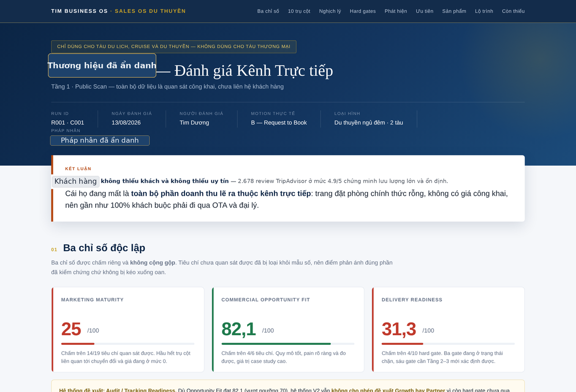Click the 'MARKETING MATURITY' card title
576x392 pixels.
(x=92, y=300)
